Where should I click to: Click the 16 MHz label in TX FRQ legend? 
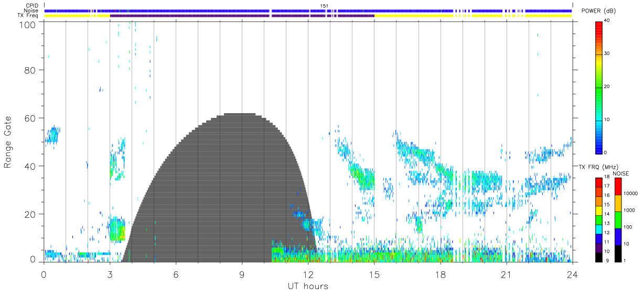(607, 195)
